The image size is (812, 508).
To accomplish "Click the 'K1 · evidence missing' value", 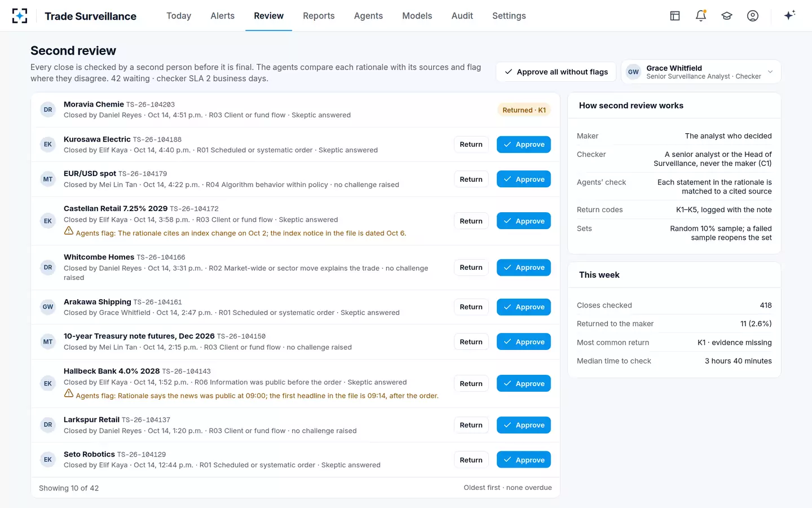I will (x=735, y=343).
